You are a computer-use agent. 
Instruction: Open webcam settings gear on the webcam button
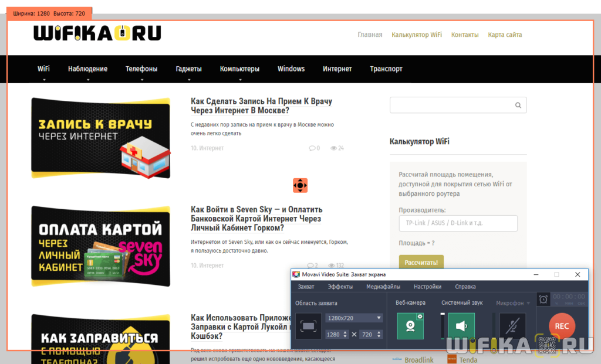pyautogui.click(x=420, y=317)
